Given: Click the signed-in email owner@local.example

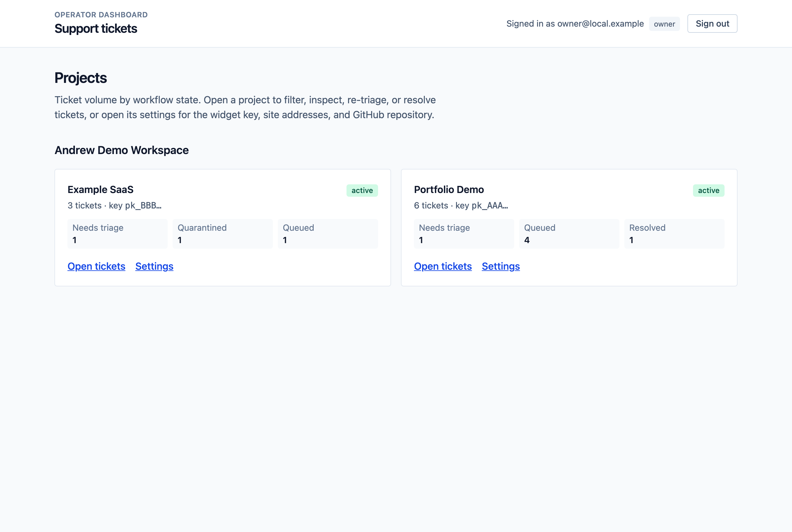Looking at the screenshot, I should pos(600,24).
